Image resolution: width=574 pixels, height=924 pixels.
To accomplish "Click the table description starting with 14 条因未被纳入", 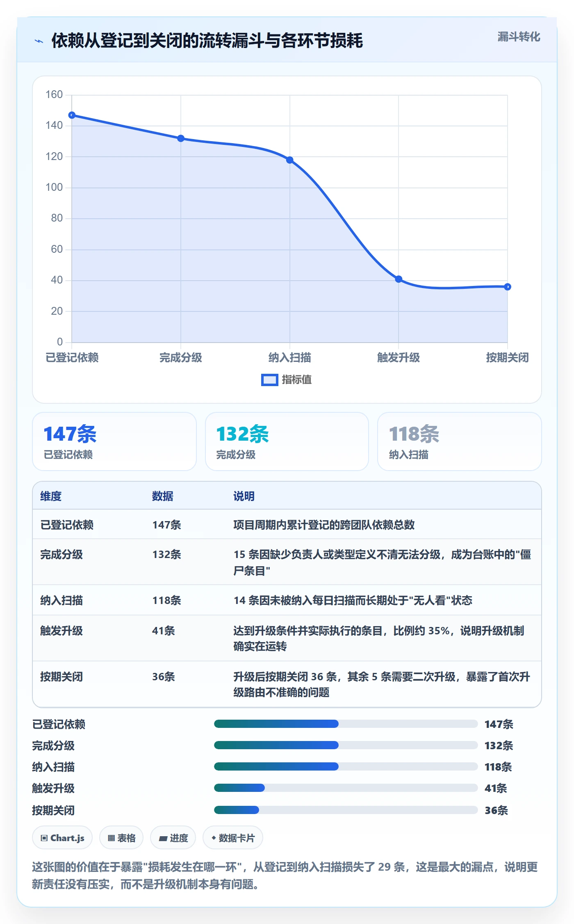I will click(353, 601).
